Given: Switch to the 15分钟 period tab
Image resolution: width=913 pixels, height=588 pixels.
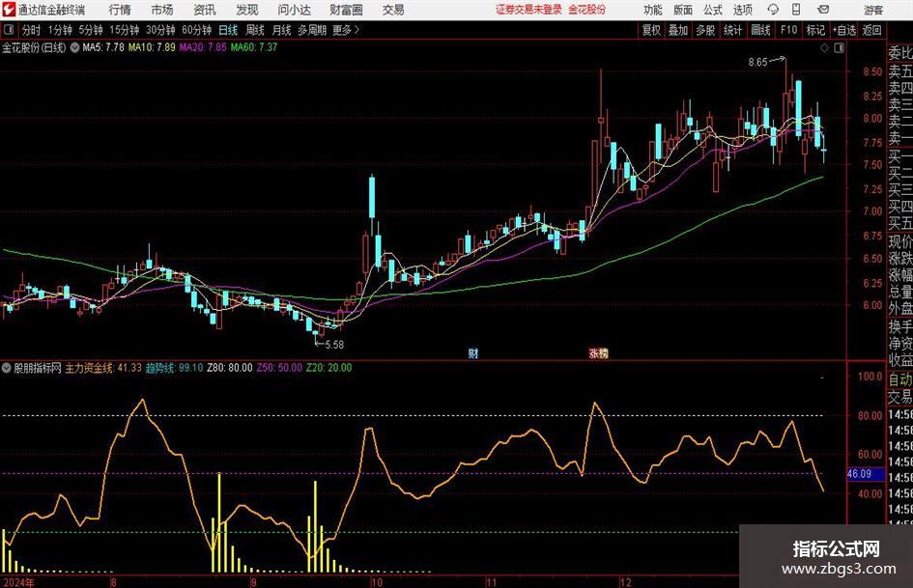Looking at the screenshot, I should [124, 30].
